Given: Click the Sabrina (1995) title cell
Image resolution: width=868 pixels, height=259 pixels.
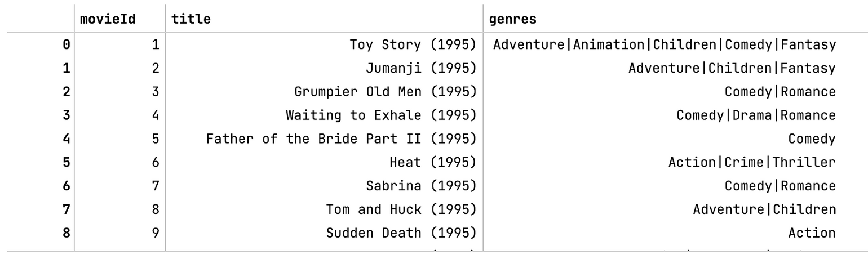Looking at the screenshot, I should pos(422,186).
